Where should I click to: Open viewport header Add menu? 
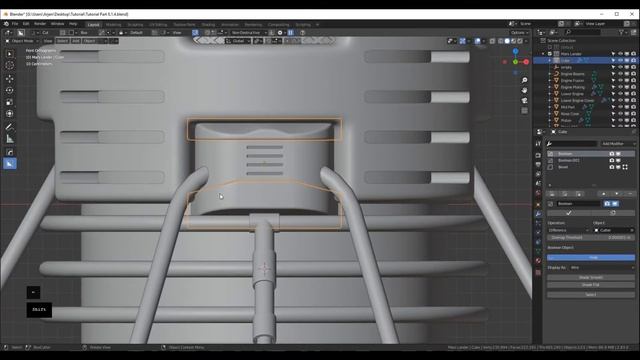coord(76,41)
